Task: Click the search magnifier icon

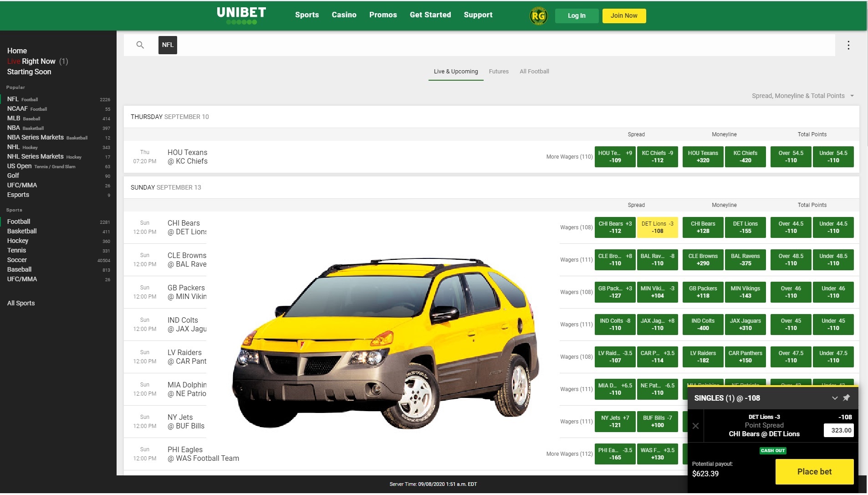Action: [140, 45]
